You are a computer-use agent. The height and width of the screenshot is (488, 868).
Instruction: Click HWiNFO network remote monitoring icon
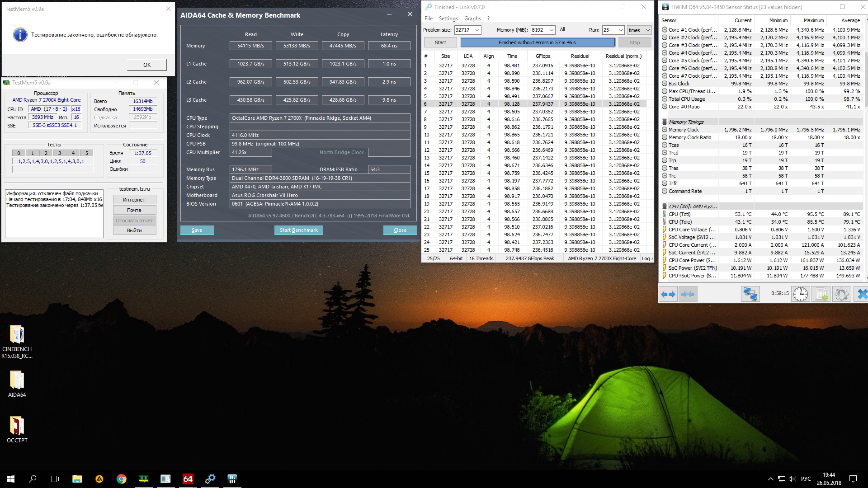(750, 294)
